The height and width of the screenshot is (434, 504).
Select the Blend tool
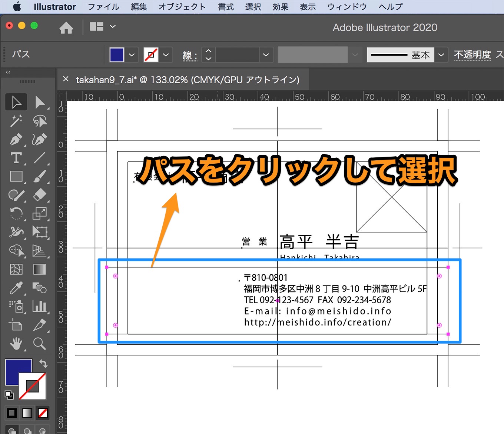(39, 288)
